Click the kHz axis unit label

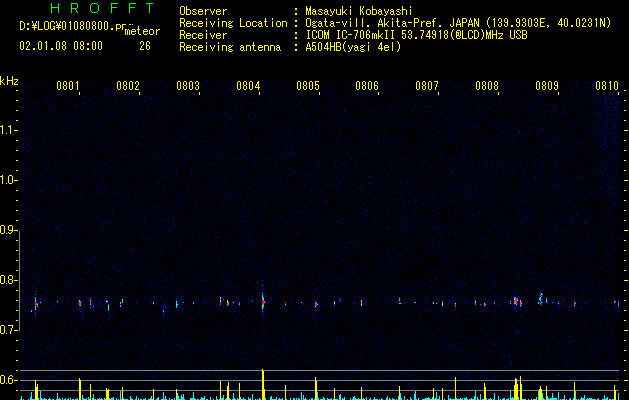(x=9, y=81)
